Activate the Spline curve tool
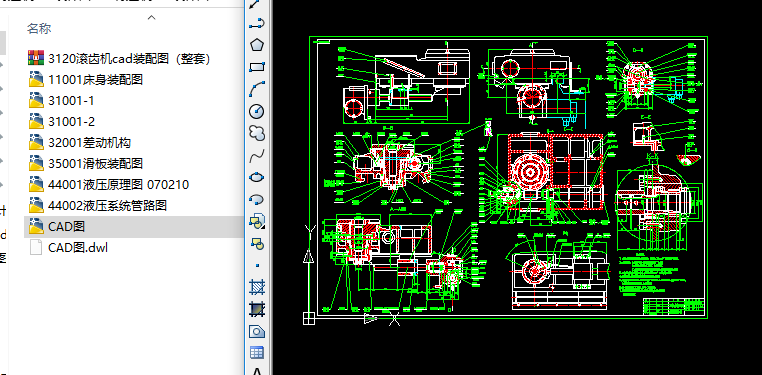 [257, 155]
